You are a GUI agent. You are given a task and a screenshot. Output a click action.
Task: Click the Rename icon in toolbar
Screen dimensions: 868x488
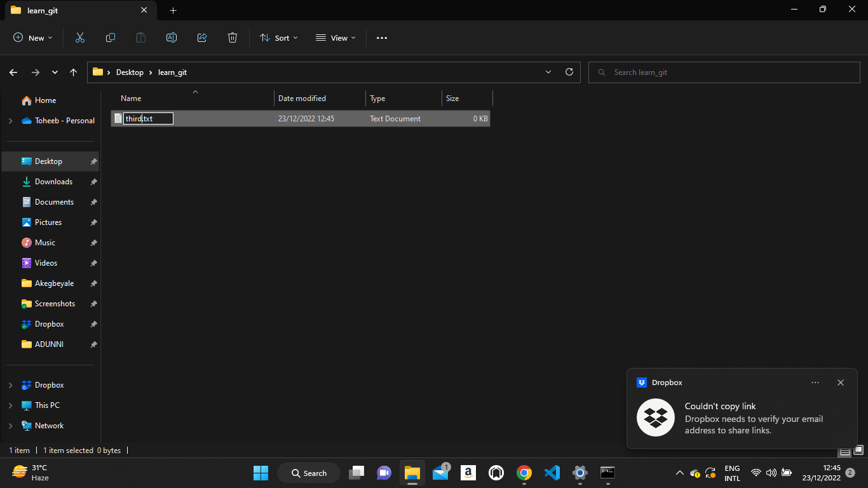(172, 38)
